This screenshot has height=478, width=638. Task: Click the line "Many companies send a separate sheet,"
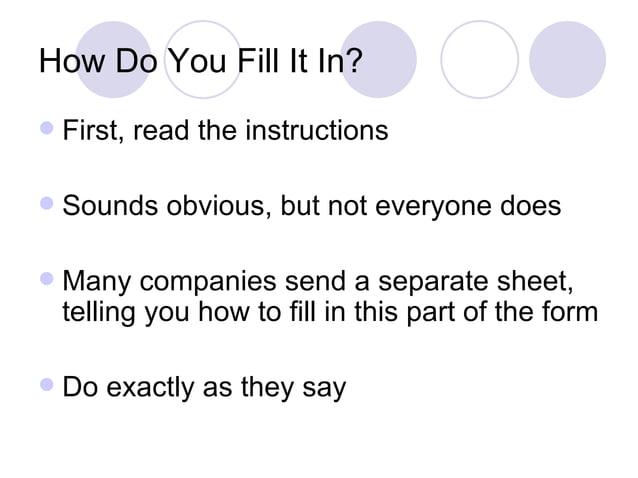(318, 282)
